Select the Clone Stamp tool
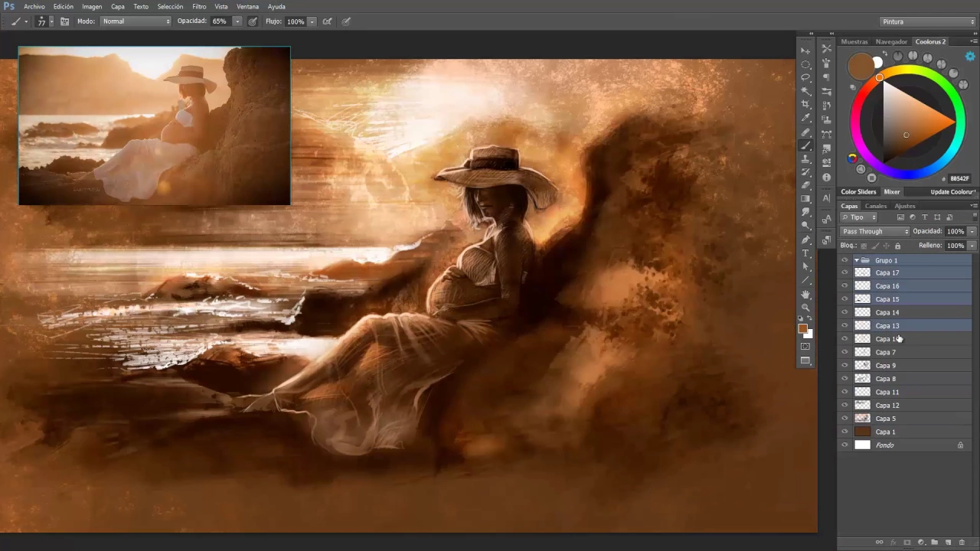The height and width of the screenshot is (551, 980). click(805, 158)
